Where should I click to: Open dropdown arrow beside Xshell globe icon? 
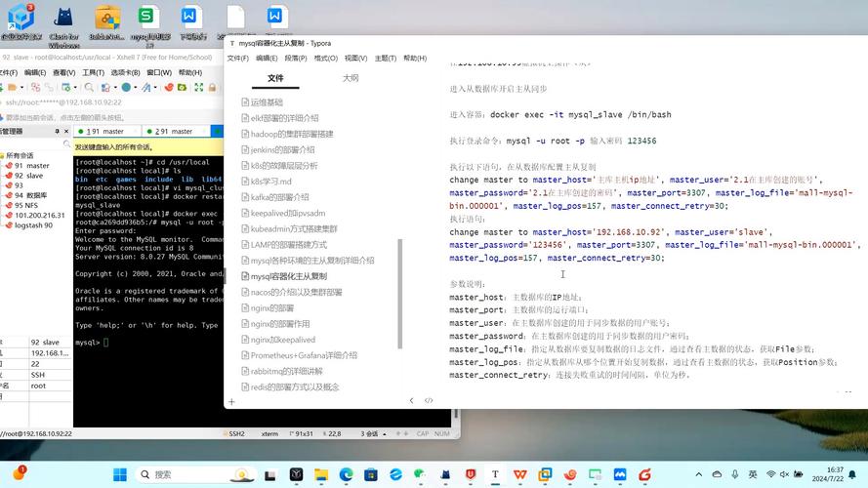tap(135, 88)
